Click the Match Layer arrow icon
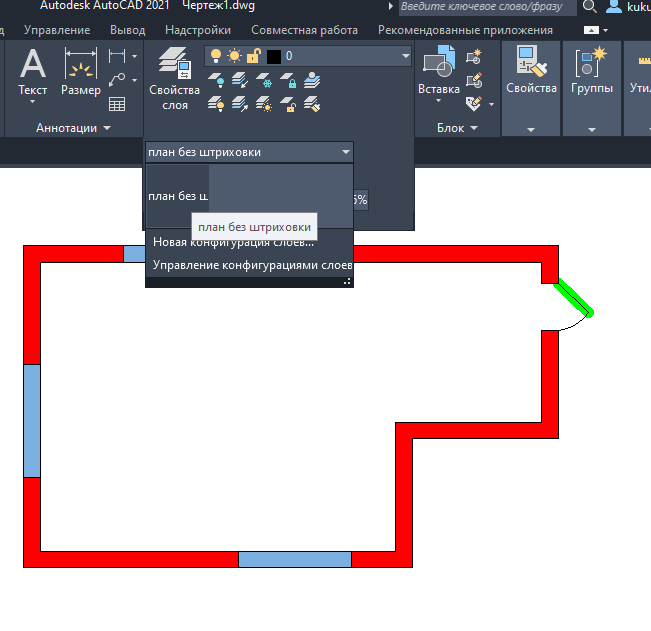This screenshot has width=651, height=631. (240, 104)
